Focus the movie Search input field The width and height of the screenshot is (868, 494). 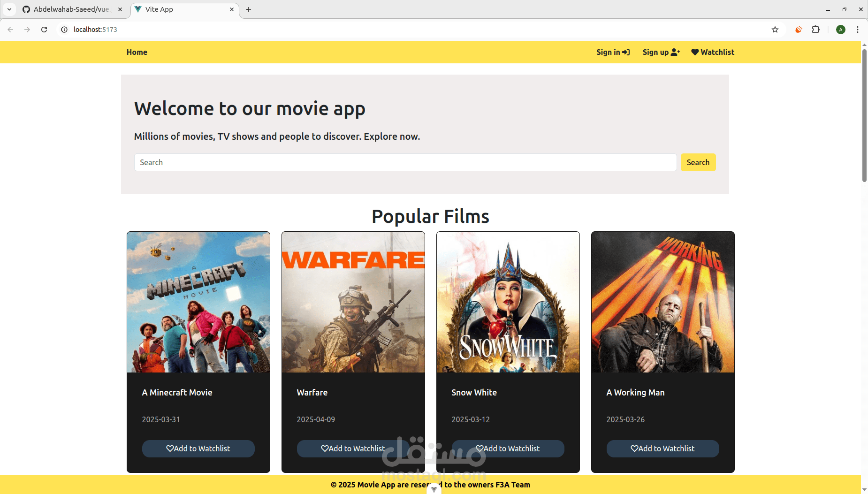pos(405,162)
